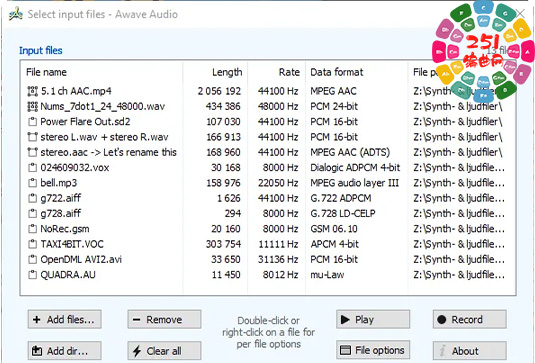The width and height of the screenshot is (535, 363).
Task: Sort by the File name column header
Action: point(46,72)
